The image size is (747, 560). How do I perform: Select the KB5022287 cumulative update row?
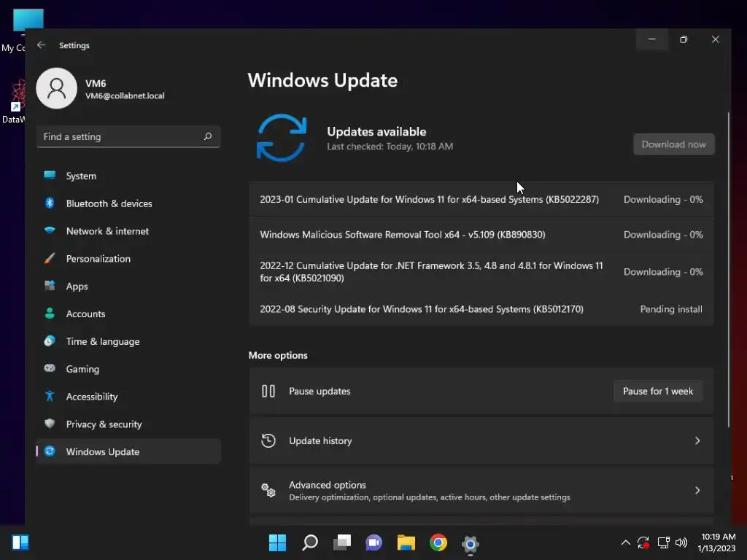click(x=481, y=200)
